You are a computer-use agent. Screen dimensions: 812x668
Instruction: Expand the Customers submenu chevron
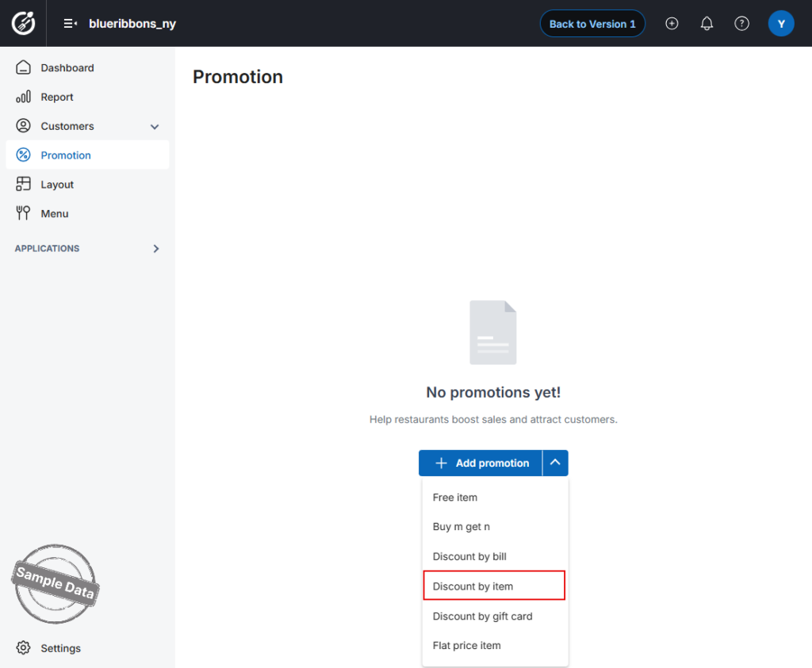[155, 126]
